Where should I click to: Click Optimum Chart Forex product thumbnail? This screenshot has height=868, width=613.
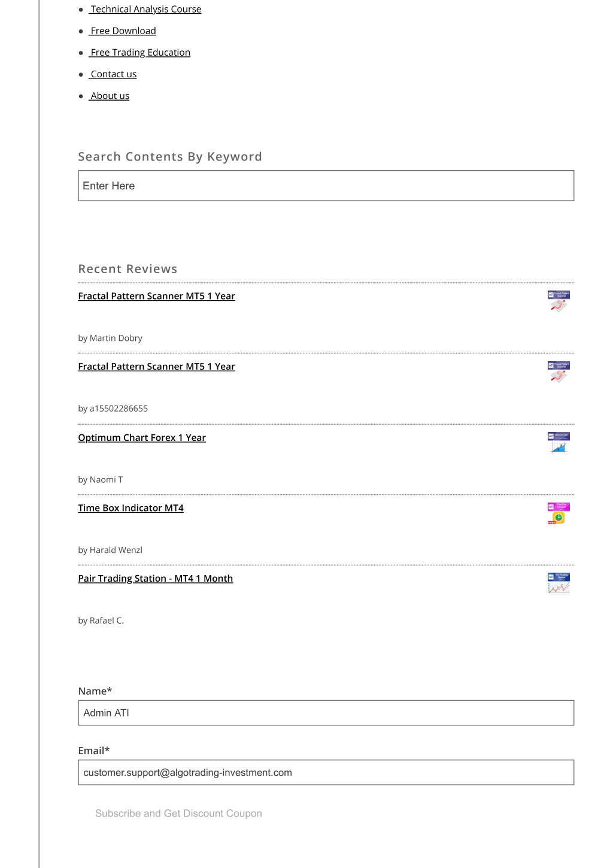(x=559, y=443)
